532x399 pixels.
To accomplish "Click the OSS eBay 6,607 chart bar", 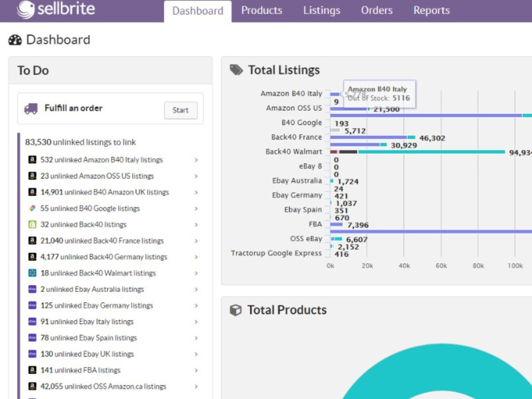I will 336,239.
